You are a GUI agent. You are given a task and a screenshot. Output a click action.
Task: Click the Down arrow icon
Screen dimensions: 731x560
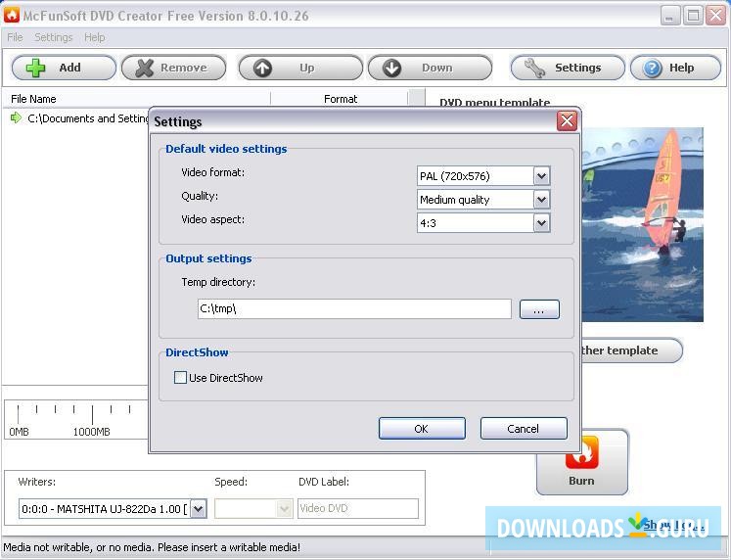point(391,69)
